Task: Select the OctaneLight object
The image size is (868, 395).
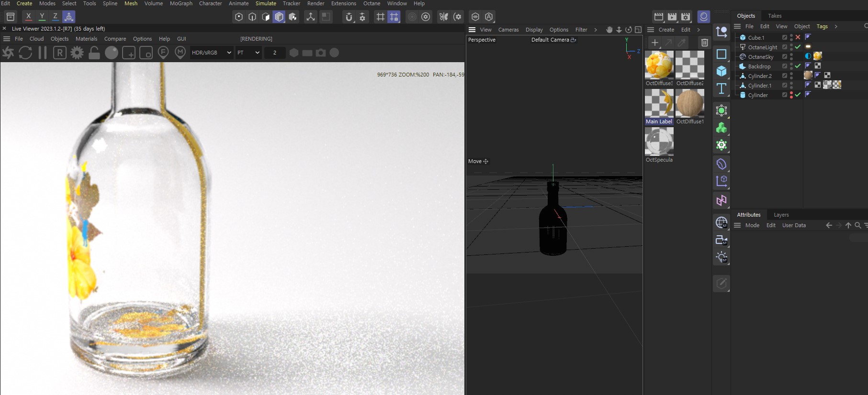Action: coord(763,47)
